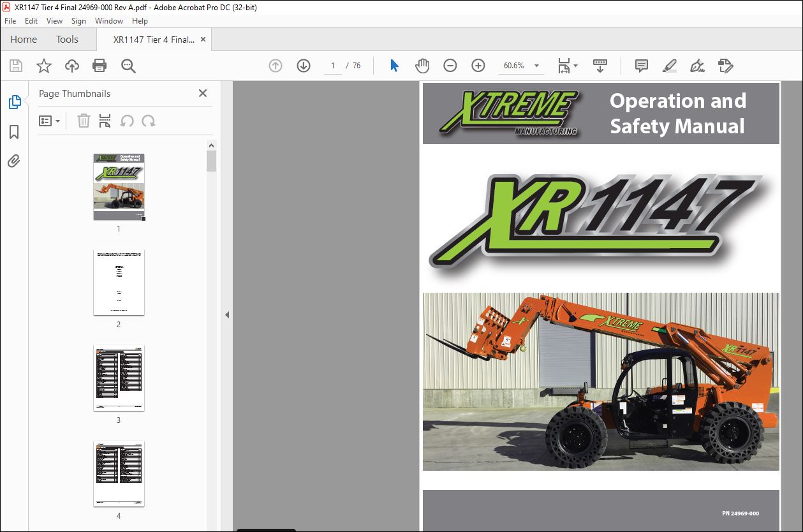Click the extract pages icon in thumbnails panel
This screenshot has width=803, height=532.
click(105, 121)
